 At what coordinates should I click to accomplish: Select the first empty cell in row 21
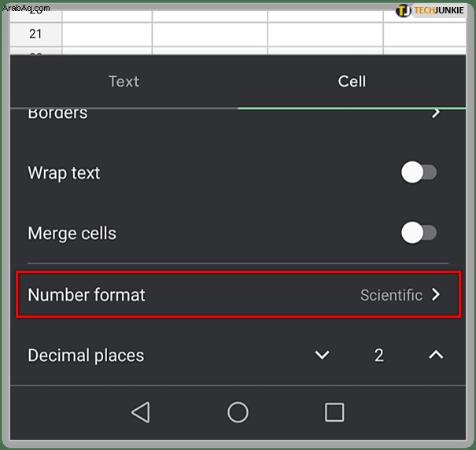(x=107, y=34)
